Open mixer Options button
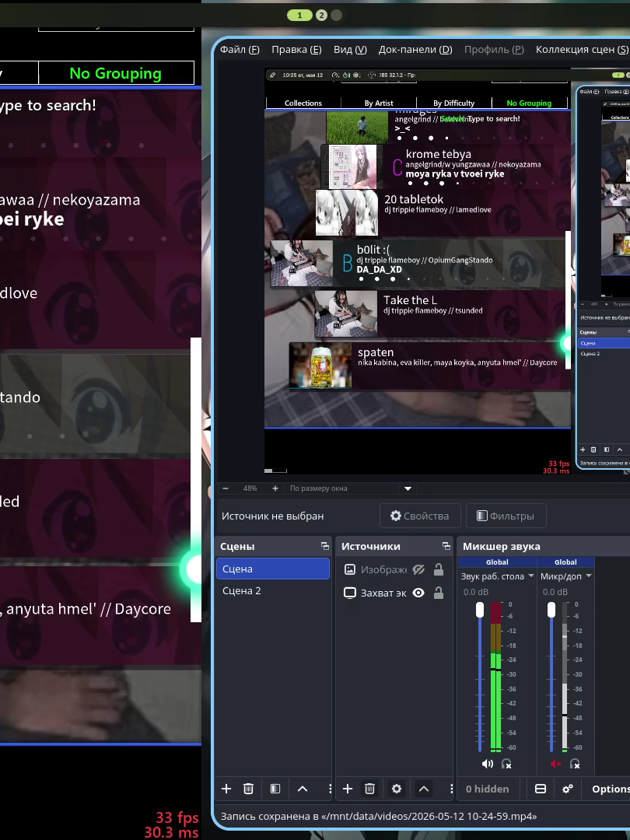630x840 pixels. coord(610,789)
